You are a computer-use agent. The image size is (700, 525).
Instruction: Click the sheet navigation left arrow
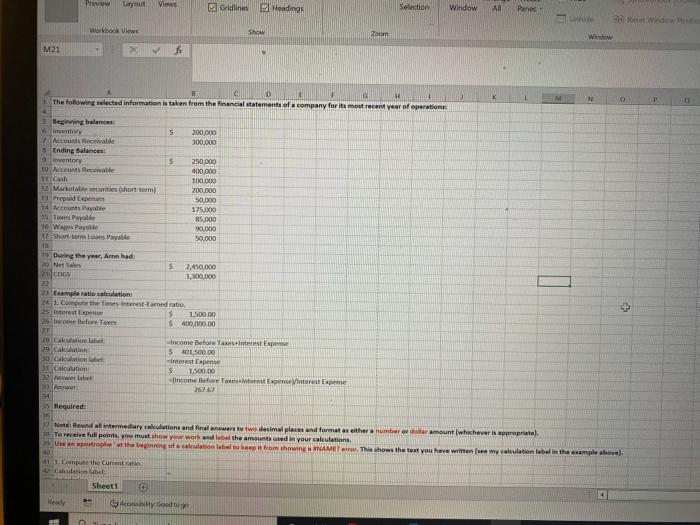coord(55,485)
